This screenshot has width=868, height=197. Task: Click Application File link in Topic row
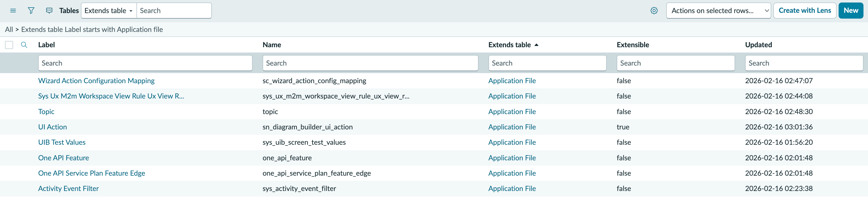point(512,112)
